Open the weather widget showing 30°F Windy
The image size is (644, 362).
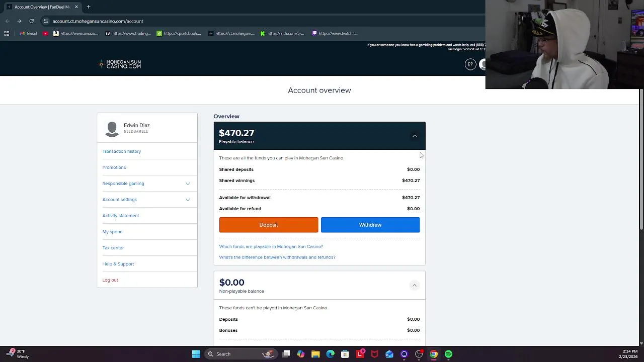coord(18,354)
